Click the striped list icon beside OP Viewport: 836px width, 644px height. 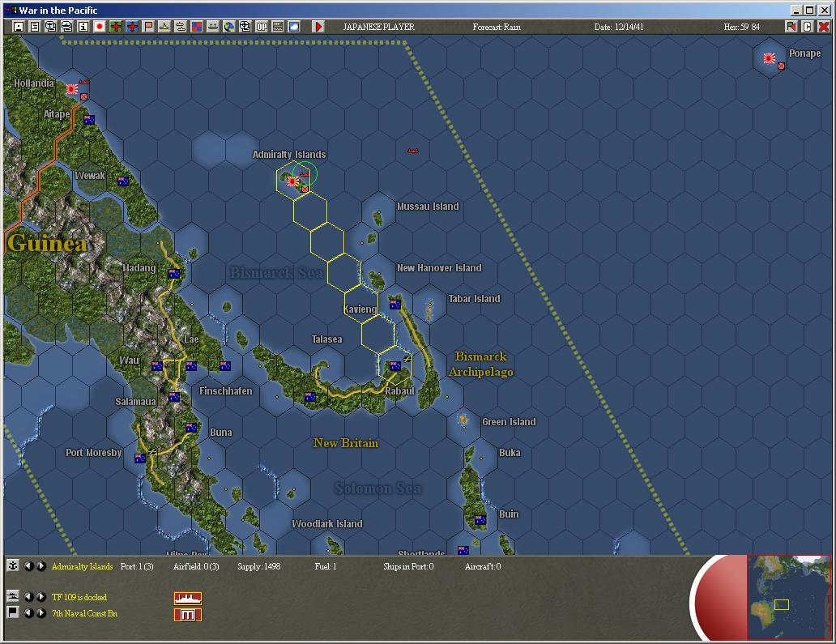[278, 27]
